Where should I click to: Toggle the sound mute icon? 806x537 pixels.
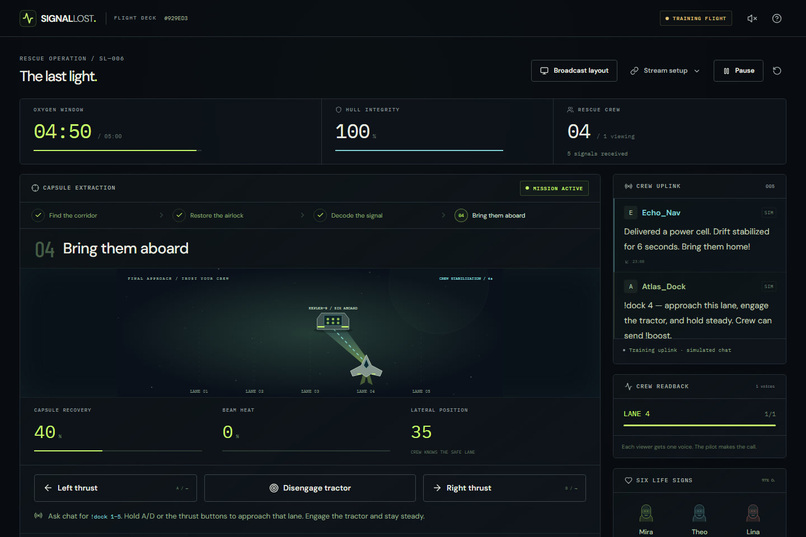[x=752, y=18]
